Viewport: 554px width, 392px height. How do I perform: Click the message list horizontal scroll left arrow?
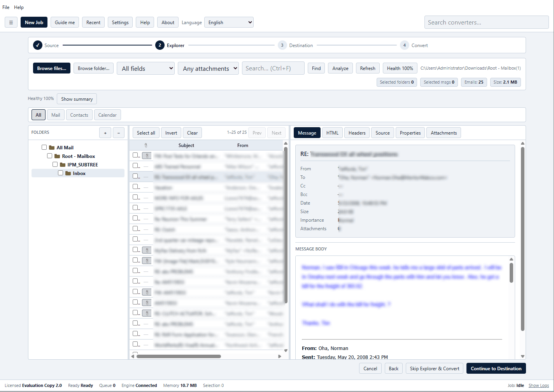[x=133, y=356]
